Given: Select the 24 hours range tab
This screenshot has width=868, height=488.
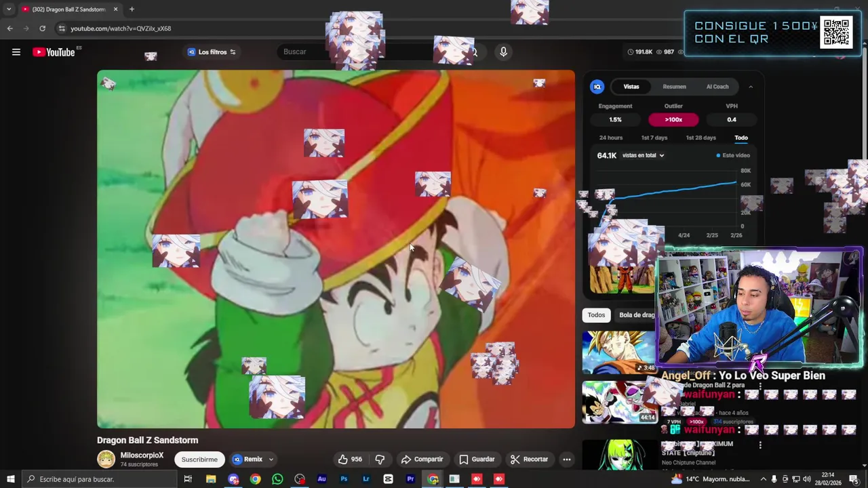Looking at the screenshot, I should (610, 138).
